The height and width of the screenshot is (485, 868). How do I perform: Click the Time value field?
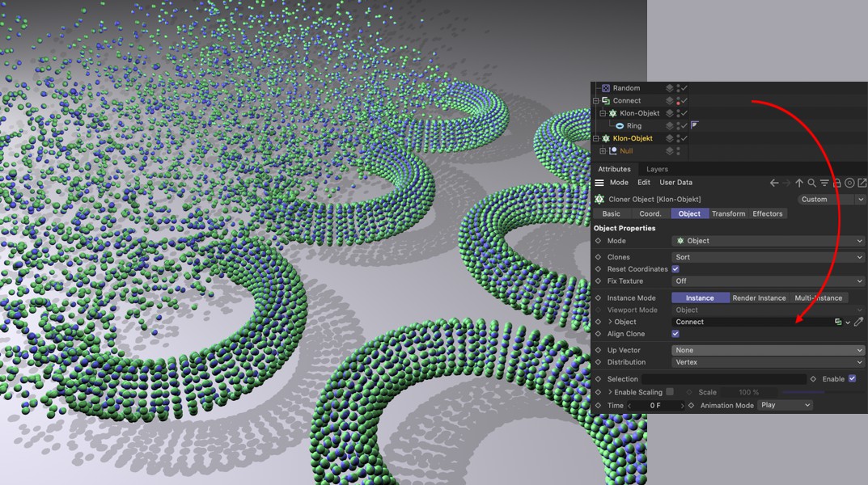pyautogui.click(x=655, y=406)
